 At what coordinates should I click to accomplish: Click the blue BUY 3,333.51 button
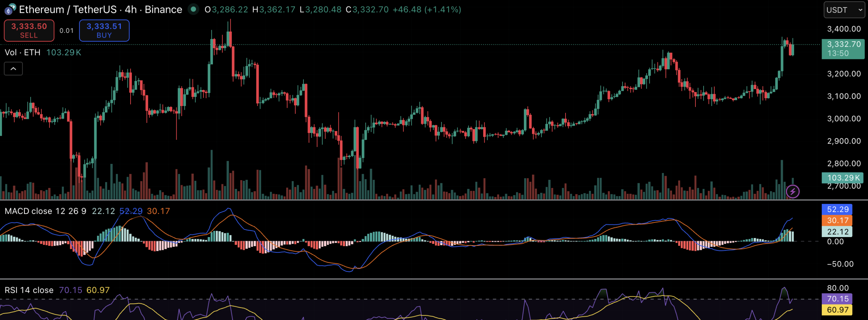(104, 30)
